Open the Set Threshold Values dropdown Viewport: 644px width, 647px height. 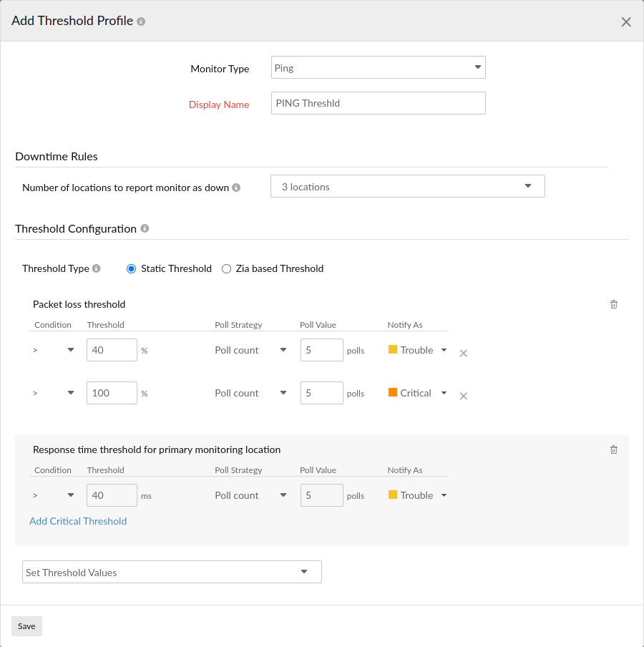(x=172, y=572)
